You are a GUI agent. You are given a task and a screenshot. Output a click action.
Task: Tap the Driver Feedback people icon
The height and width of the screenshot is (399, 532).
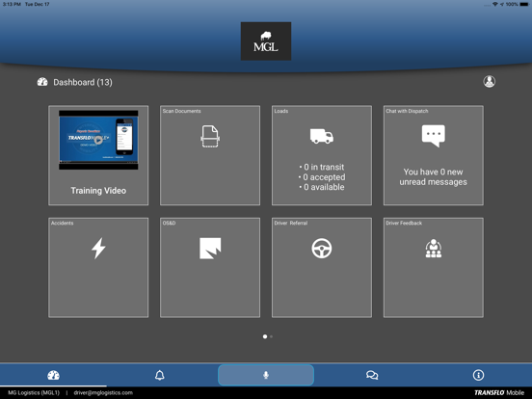click(434, 249)
